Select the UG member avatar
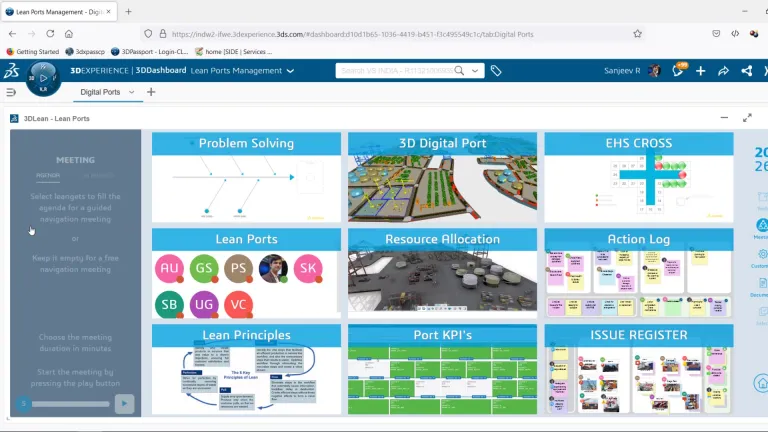The width and height of the screenshot is (768, 432). [204, 304]
